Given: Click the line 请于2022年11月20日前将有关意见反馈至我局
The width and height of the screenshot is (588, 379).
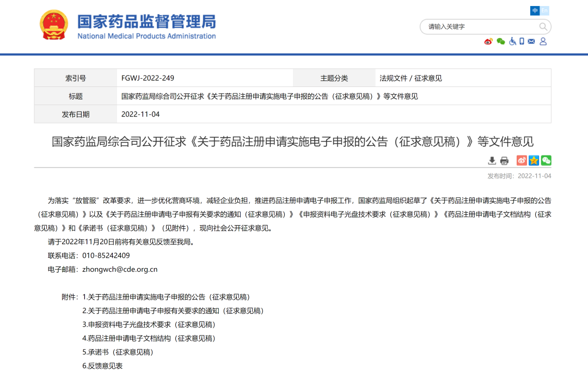Looking at the screenshot, I should (x=122, y=242).
